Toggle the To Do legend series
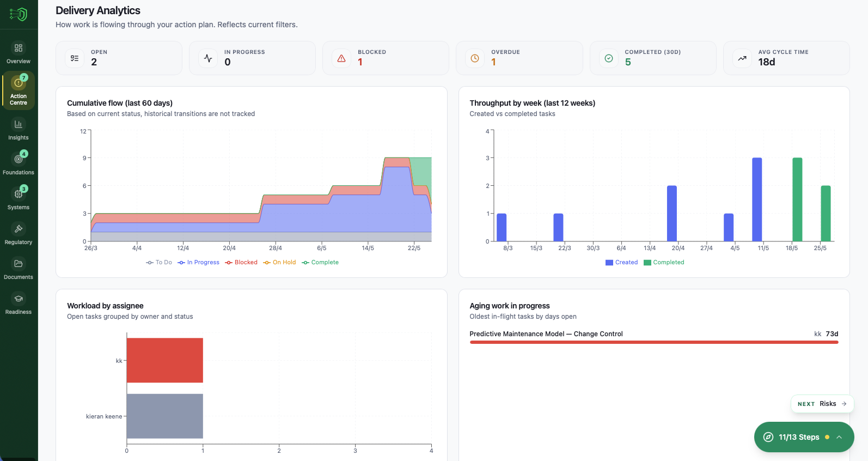 coord(159,263)
